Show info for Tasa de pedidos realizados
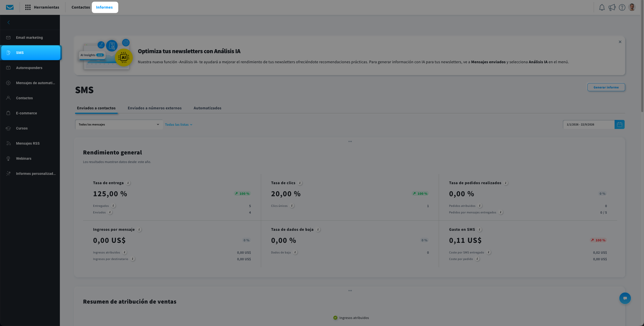This screenshot has width=644, height=326. [506, 183]
